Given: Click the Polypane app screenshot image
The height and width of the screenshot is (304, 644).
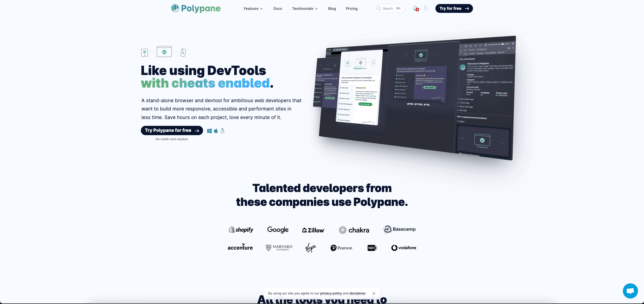Looking at the screenshot, I should pyautogui.click(x=415, y=98).
